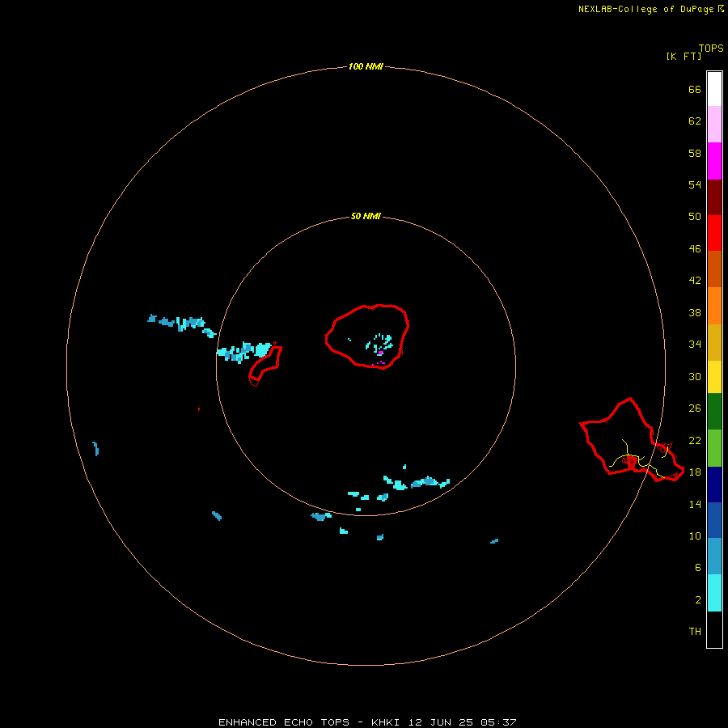Select the dark maroon legend color segment
Screen dimensions: 728x728
714,197
